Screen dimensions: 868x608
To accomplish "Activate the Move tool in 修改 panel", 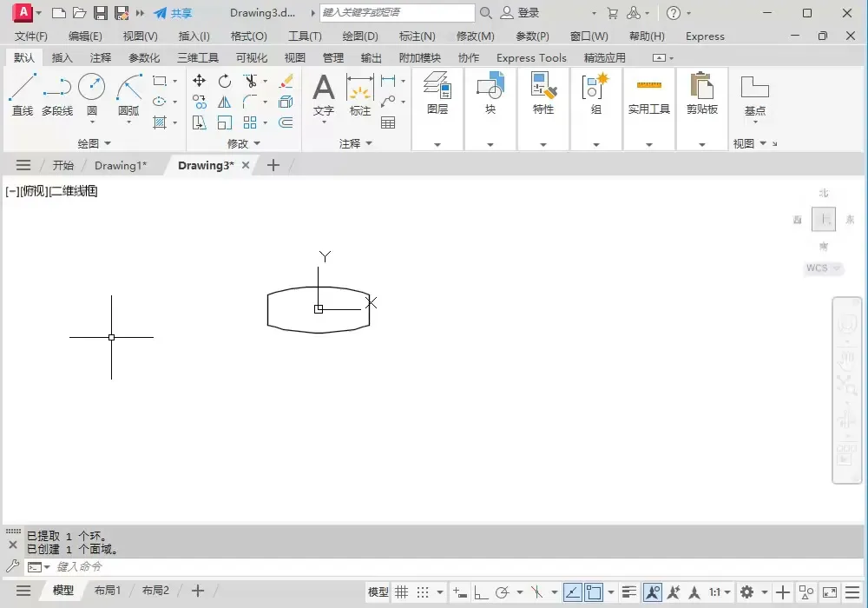I will [x=199, y=81].
